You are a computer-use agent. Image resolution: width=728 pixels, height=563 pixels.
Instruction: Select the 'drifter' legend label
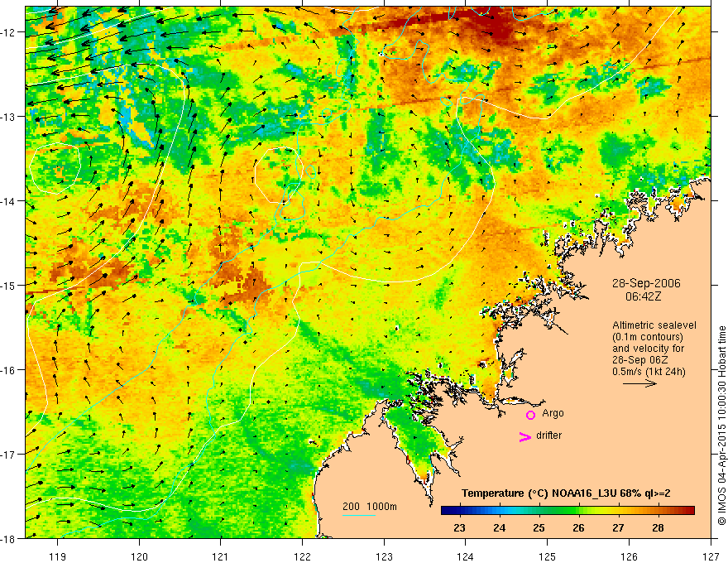point(548,435)
